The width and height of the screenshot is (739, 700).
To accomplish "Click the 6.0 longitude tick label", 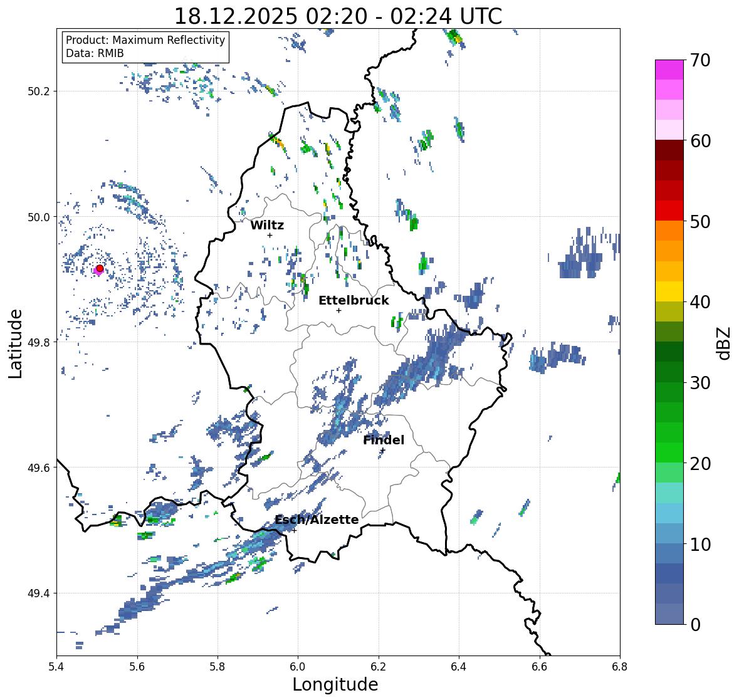I will (297, 667).
